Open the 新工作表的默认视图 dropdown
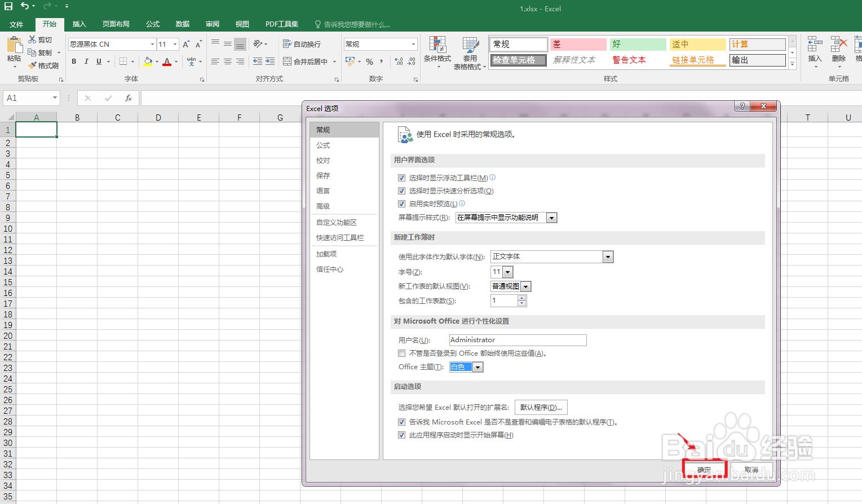The height and width of the screenshot is (504, 862). tap(525, 286)
